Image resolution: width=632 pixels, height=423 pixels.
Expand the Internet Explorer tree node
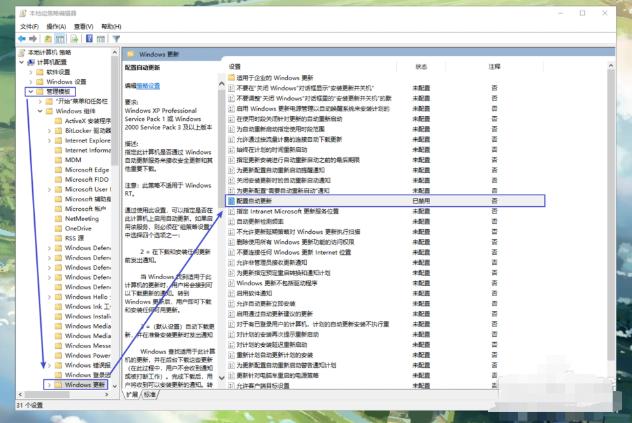point(49,140)
